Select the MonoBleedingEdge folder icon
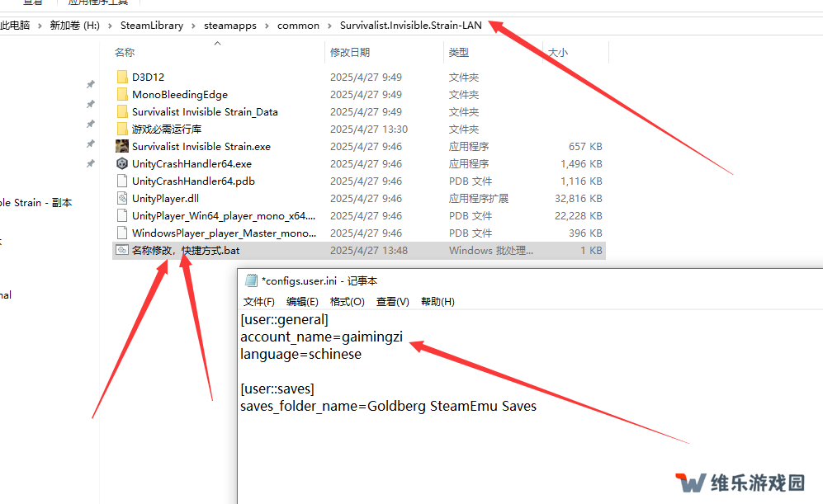Screen dimensions: 823x504 [x=122, y=94]
